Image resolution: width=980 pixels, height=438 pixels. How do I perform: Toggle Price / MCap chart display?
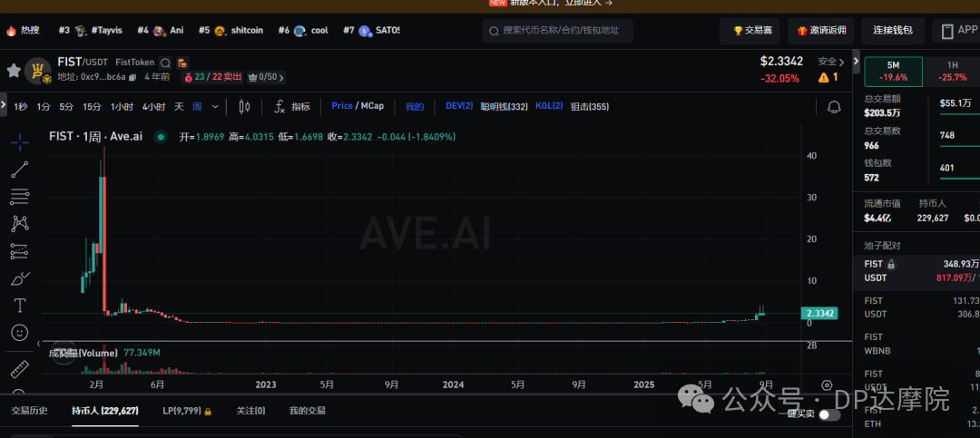click(x=358, y=106)
